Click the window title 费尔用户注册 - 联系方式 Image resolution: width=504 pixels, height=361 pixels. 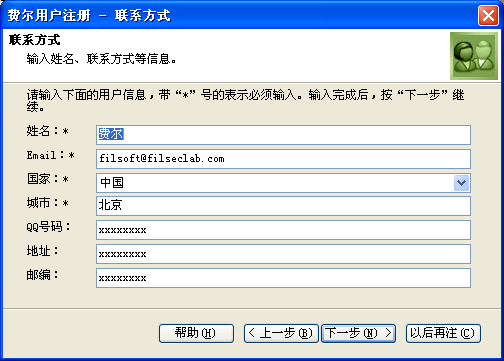click(89, 15)
